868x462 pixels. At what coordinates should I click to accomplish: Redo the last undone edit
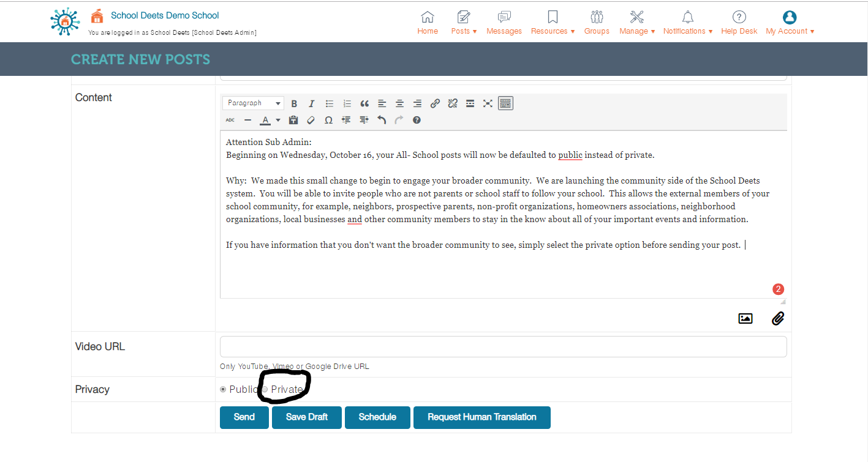(x=399, y=120)
